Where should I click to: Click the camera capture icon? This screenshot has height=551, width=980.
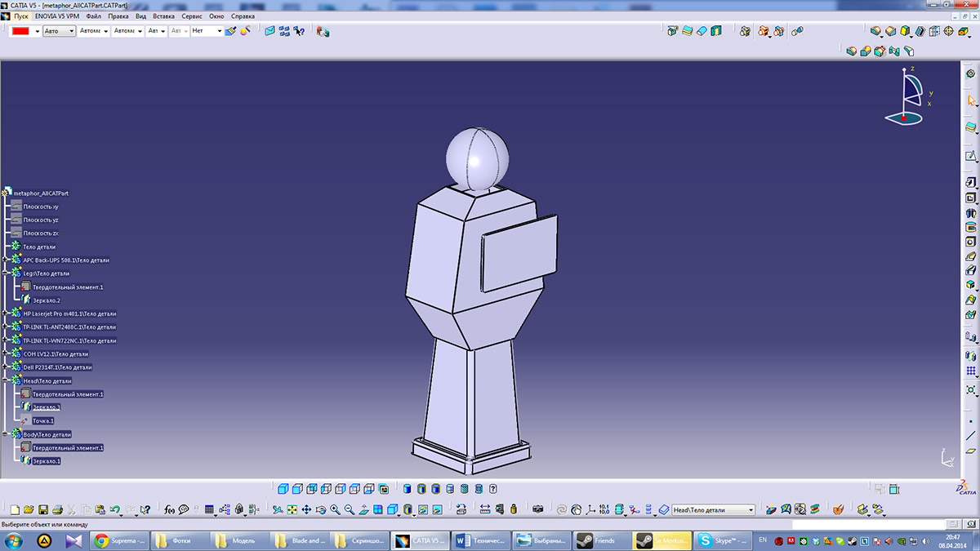[x=537, y=510]
